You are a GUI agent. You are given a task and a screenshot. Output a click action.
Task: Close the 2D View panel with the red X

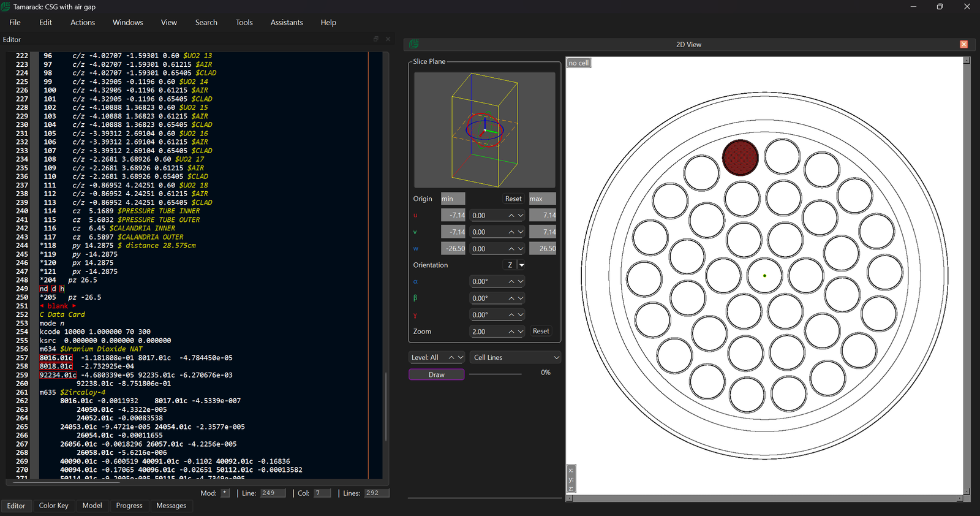tap(963, 44)
